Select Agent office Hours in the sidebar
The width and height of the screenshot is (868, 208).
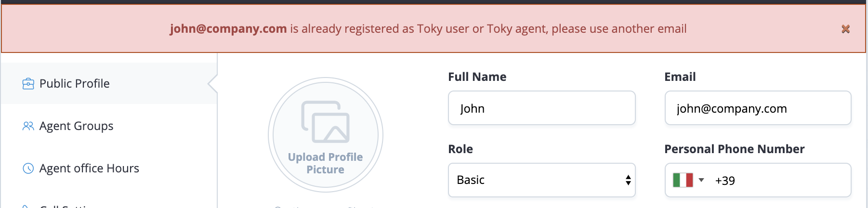tap(89, 169)
